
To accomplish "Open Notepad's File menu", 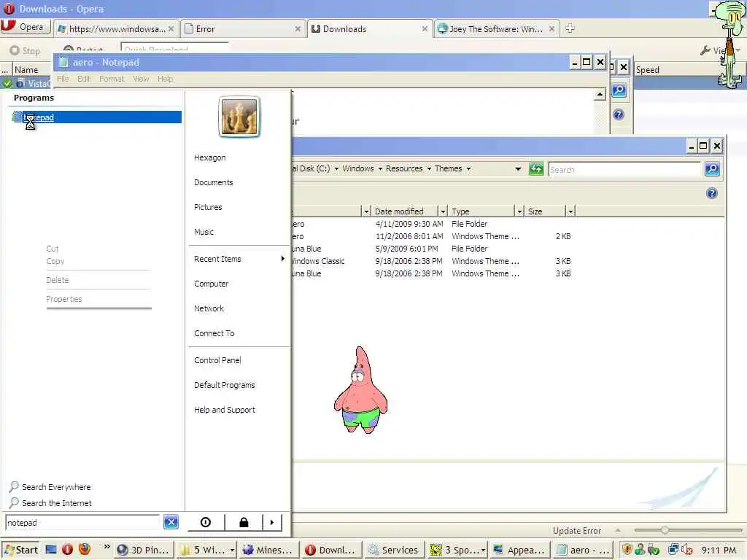I will [x=63, y=79].
